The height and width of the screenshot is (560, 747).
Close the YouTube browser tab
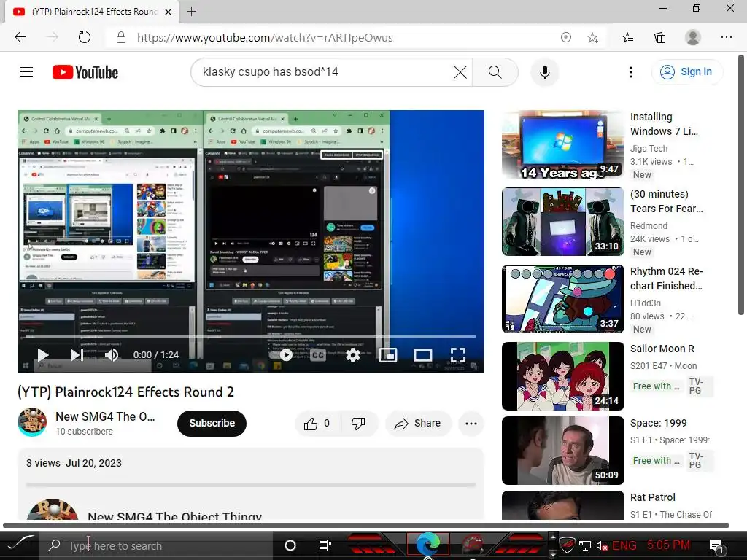[169, 12]
